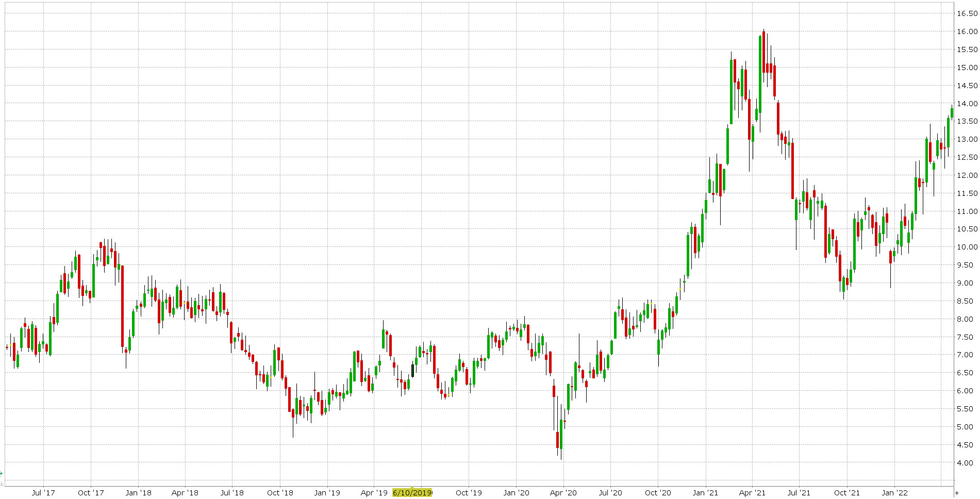The height and width of the screenshot is (499, 980).
Task: Click the small icon at bottom-right axis corner
Action: coord(957,493)
